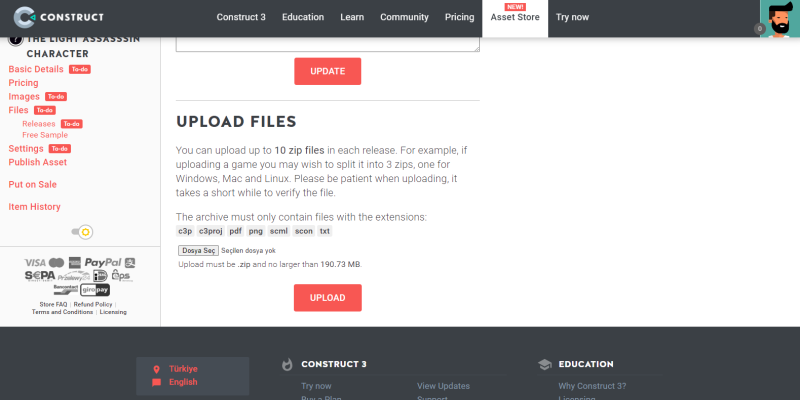Open the Learn nav menu
Viewport: 800px width, 400px height.
(x=352, y=17)
